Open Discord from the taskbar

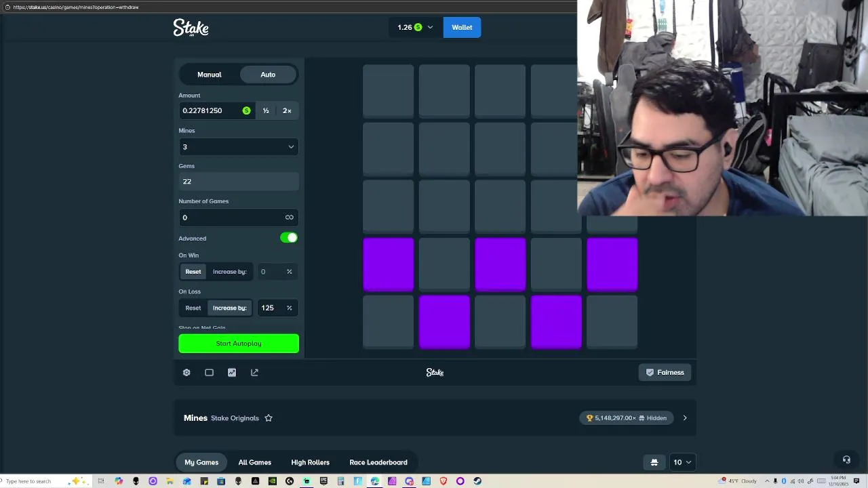pos(409,481)
